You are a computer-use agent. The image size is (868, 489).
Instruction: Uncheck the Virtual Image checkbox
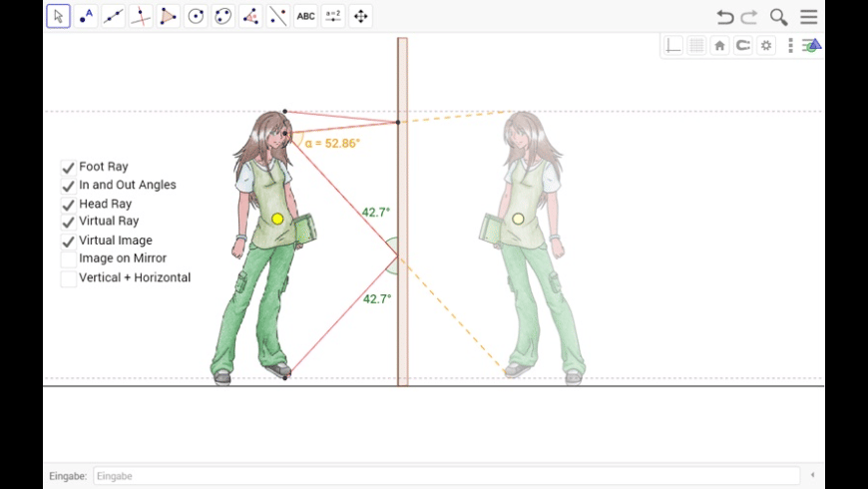pos(68,242)
